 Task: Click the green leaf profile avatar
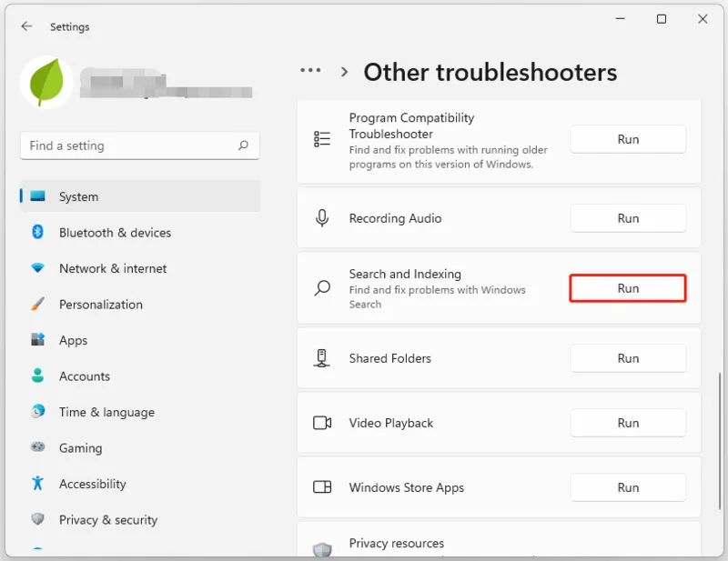46,82
